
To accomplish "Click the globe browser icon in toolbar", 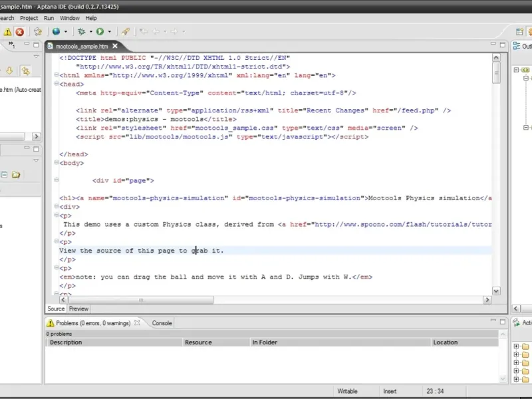I will tap(56, 31).
